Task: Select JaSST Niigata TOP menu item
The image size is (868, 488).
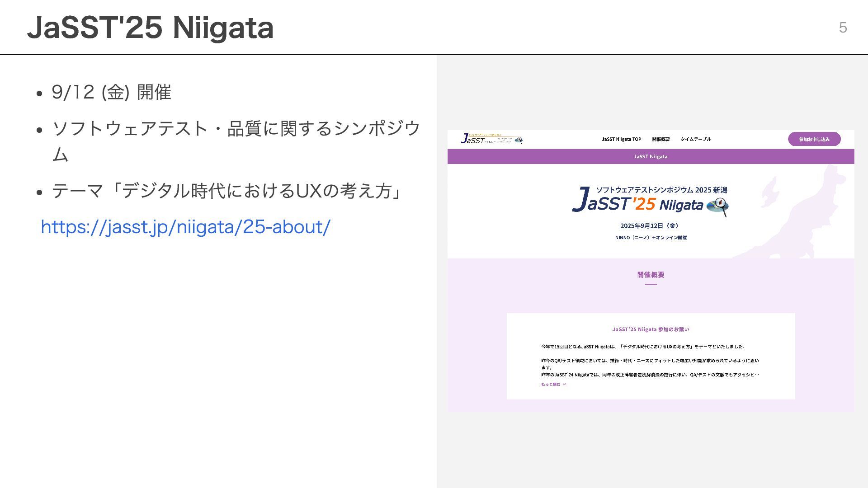Action: point(621,139)
